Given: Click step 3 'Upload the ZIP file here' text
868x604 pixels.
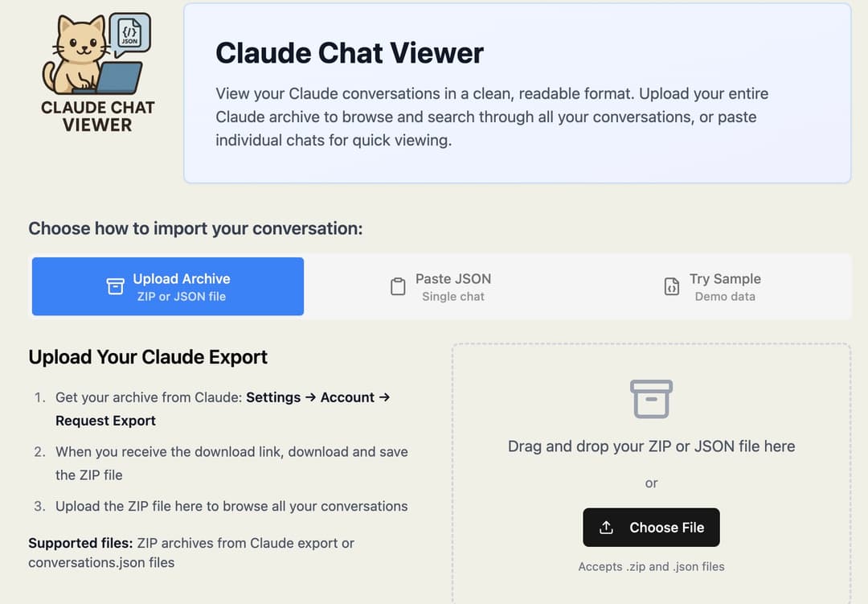Looking at the screenshot, I should (231, 507).
